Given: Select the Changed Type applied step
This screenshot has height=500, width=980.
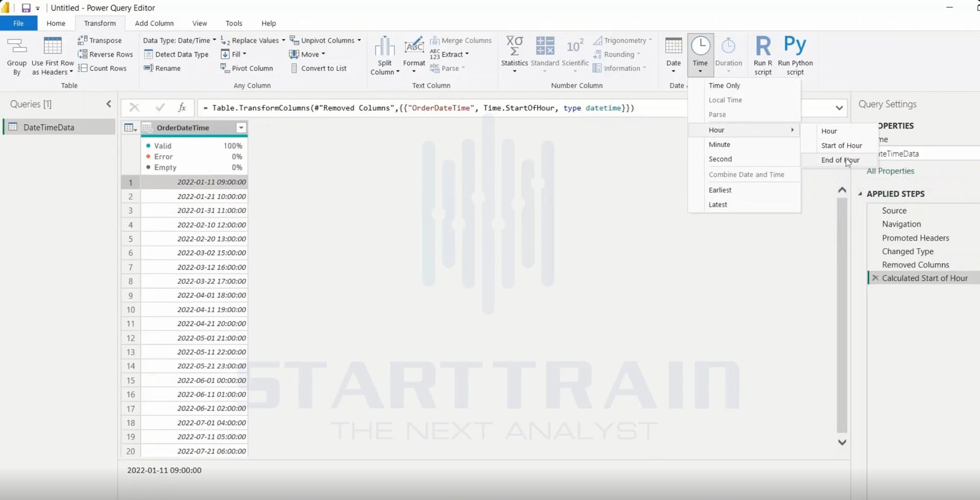Looking at the screenshot, I should [907, 251].
